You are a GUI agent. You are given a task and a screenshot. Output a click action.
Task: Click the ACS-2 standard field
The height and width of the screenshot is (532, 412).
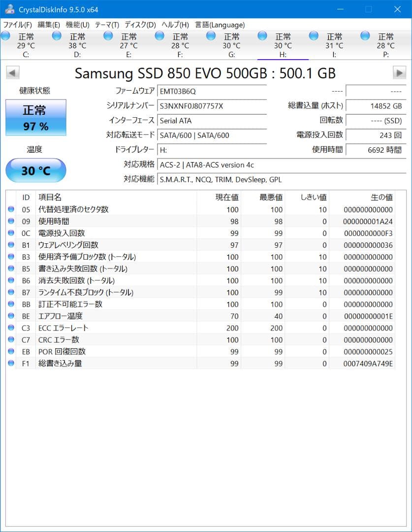click(x=282, y=165)
